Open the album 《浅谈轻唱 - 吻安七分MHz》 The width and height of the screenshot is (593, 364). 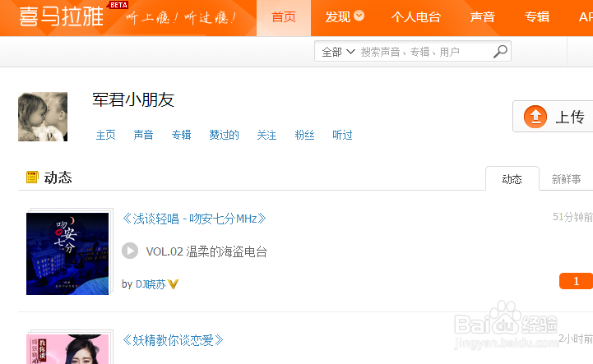click(x=194, y=219)
